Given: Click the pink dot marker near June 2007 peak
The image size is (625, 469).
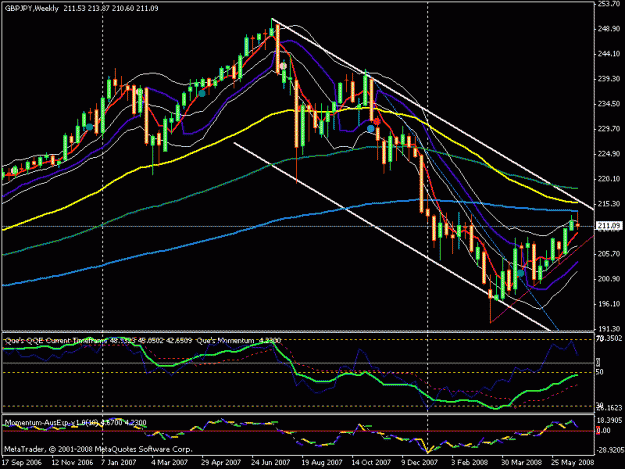Looking at the screenshot, I should pyautogui.click(x=283, y=66).
